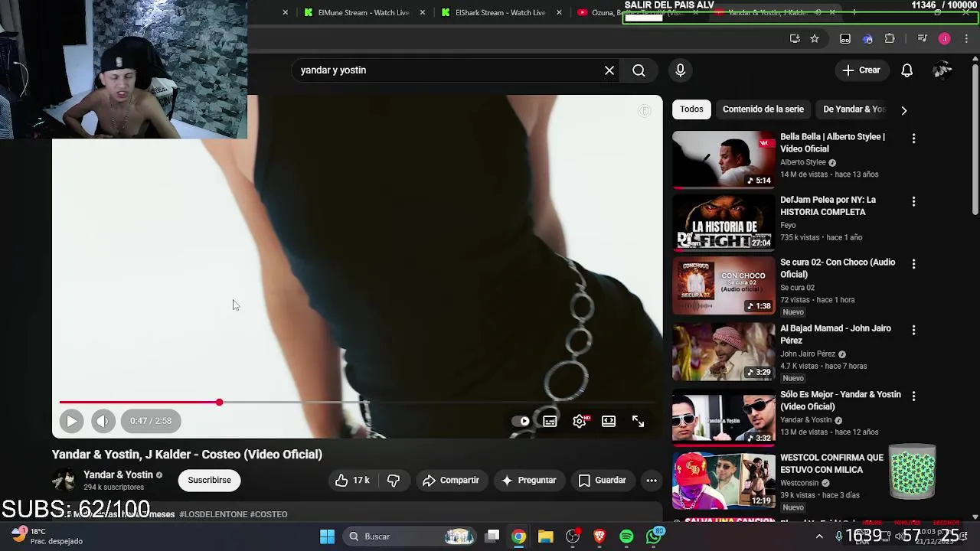Open the Al Bajad Mamad title
Viewport: 980px width, 551px height.
click(x=835, y=334)
